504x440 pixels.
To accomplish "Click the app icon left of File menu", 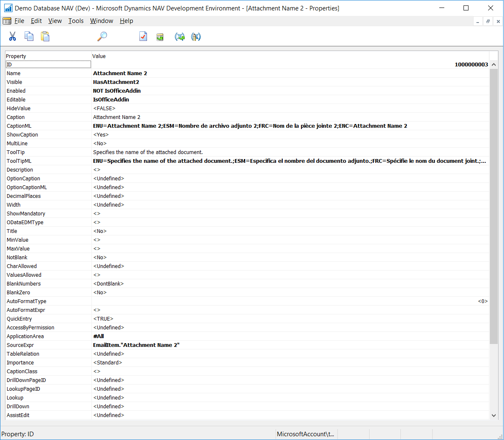I will coord(7,21).
